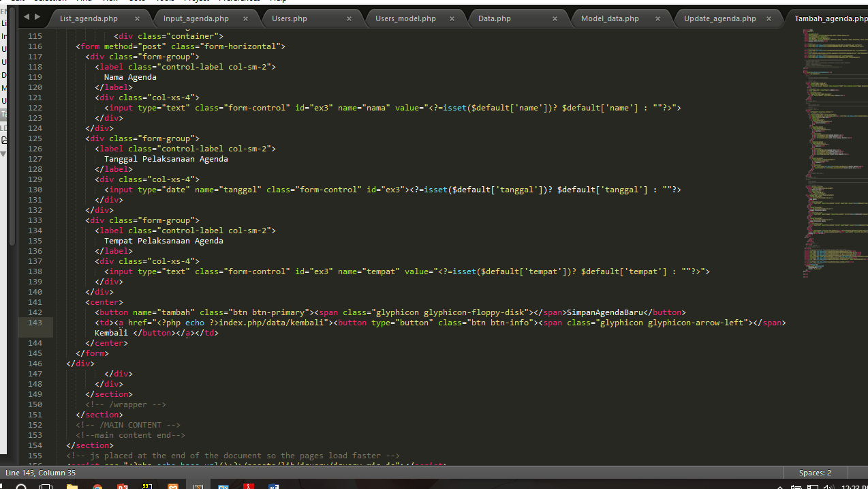Click the "Nama Agenda" label text
This screenshot has height=489, width=868.
pos(130,77)
